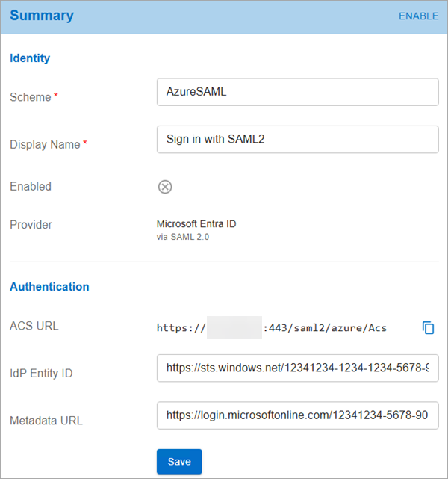Screen dimensions: 448x479
Task: Toggle the Enabled status X icon
Action: 165,187
